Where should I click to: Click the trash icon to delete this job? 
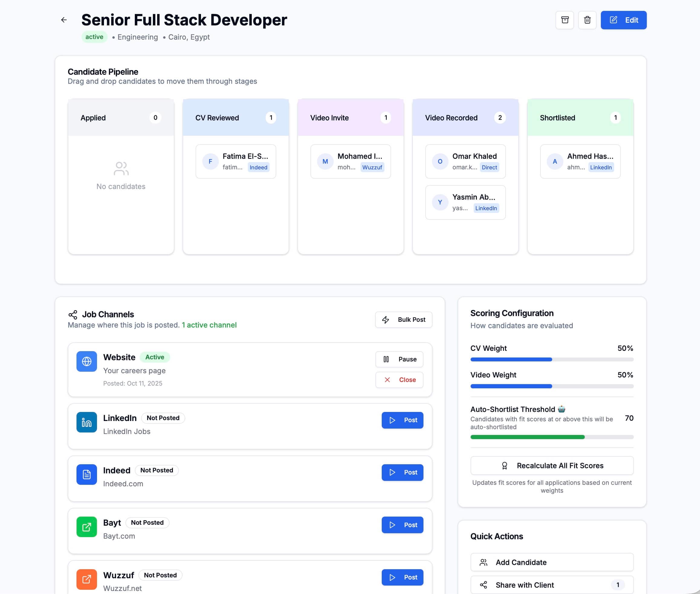click(x=588, y=20)
